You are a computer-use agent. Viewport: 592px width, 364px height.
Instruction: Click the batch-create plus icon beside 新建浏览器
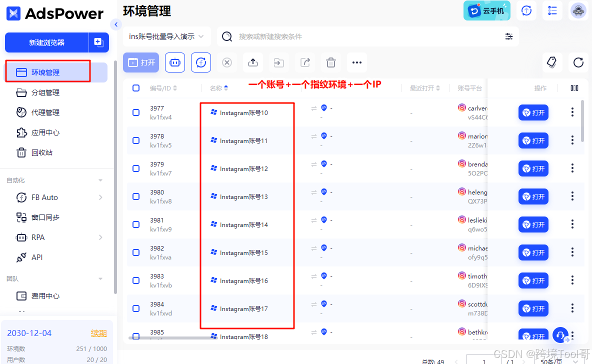(x=98, y=42)
